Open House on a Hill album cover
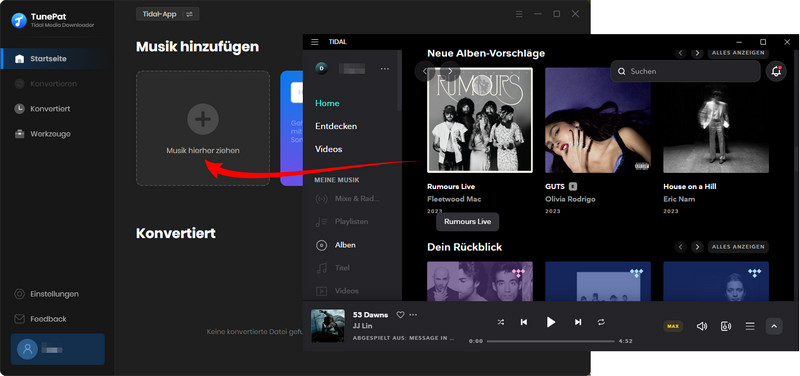The height and width of the screenshot is (376, 800). point(716,120)
